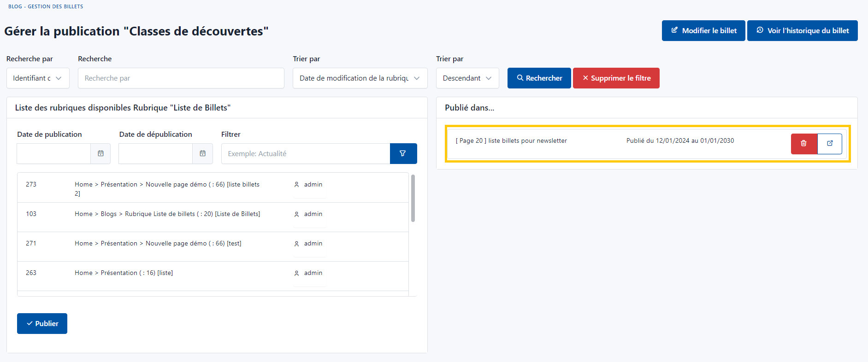Open the Date de modification sort dropdown
Viewport: 868px width, 362px height.
[x=360, y=78]
